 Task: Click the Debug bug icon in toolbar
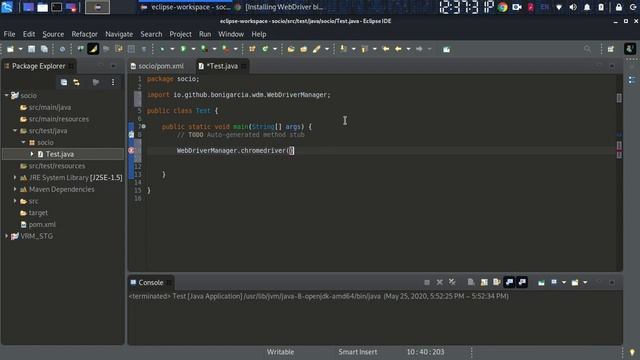[x=162, y=49]
